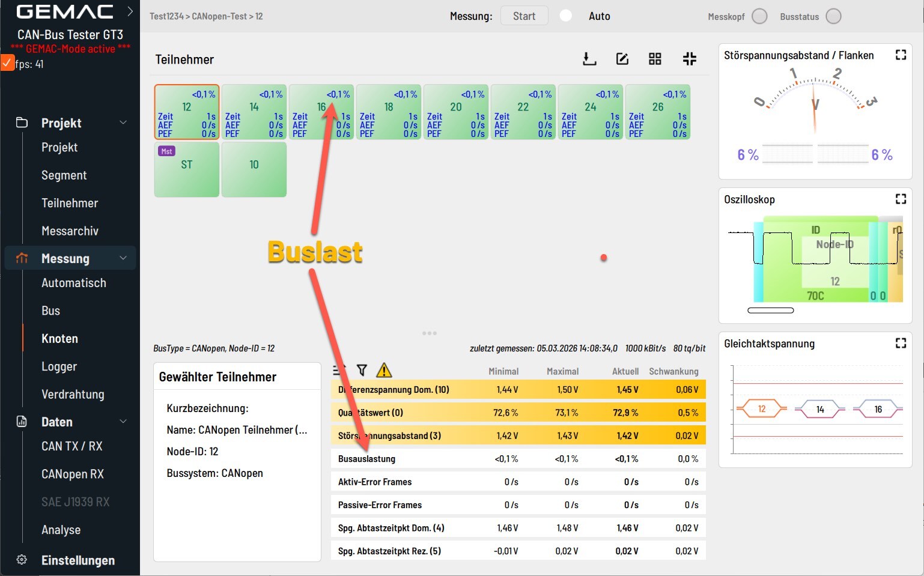Click the Messkopf status indicator circle
The width and height of the screenshot is (924, 576).
pos(759,16)
